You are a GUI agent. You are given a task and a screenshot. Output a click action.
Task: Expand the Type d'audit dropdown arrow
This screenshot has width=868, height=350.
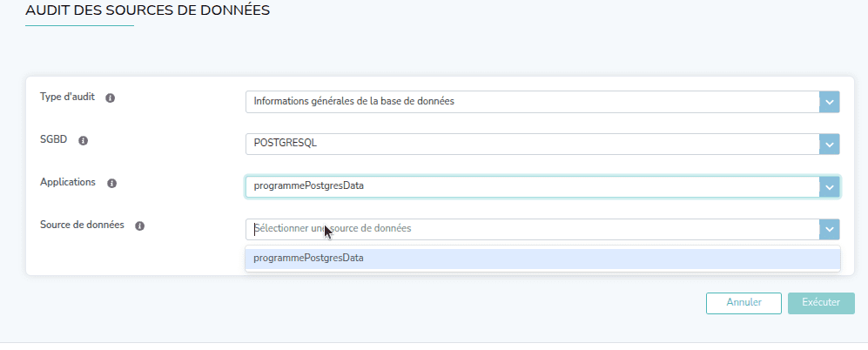point(829,102)
